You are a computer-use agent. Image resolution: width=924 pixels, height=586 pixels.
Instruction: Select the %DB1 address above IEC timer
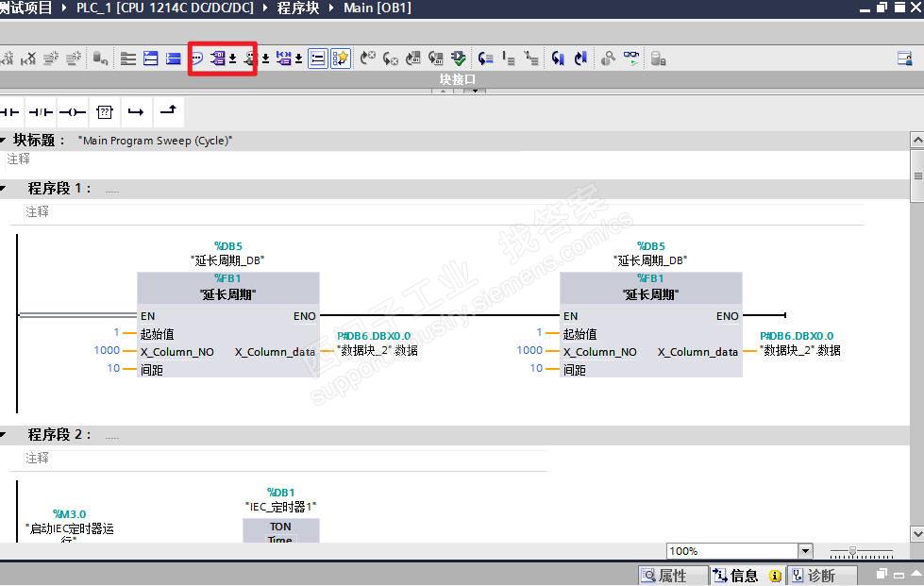pos(280,493)
